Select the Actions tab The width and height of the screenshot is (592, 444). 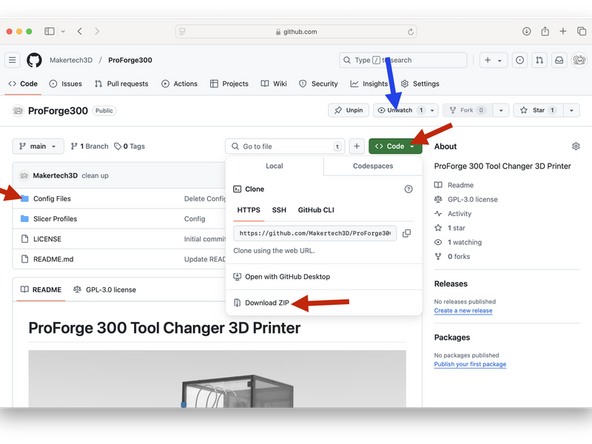point(179,84)
